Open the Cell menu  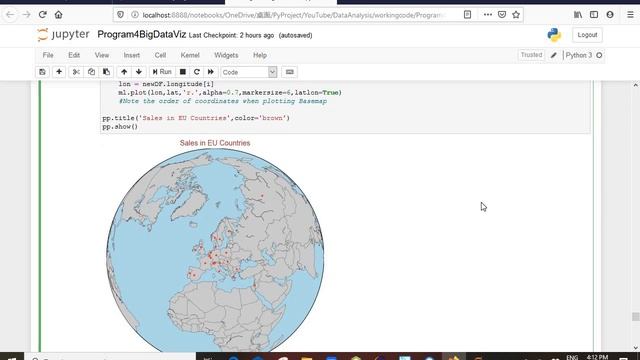[x=160, y=55]
